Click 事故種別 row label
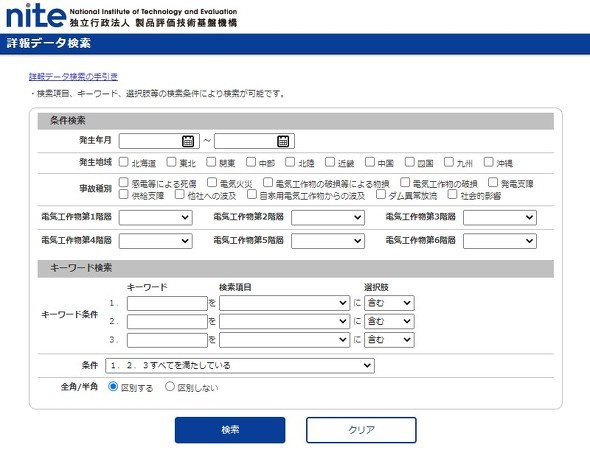This screenshot has width=590, height=450. coord(96,189)
